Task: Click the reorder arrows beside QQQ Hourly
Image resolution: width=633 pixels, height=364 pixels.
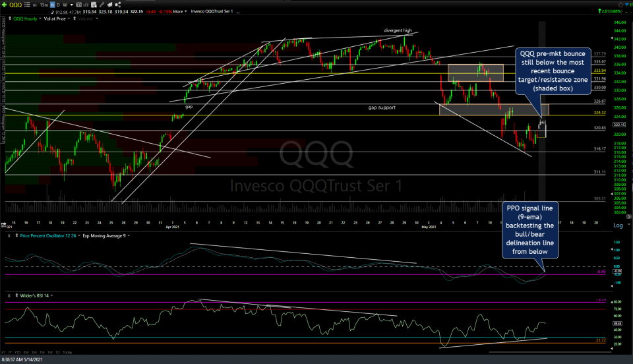Action: (10, 18)
